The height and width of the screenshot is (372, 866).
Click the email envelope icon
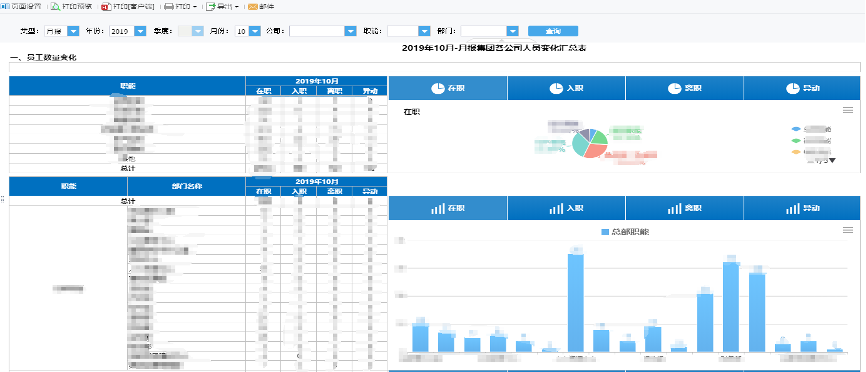pyautogui.click(x=252, y=7)
